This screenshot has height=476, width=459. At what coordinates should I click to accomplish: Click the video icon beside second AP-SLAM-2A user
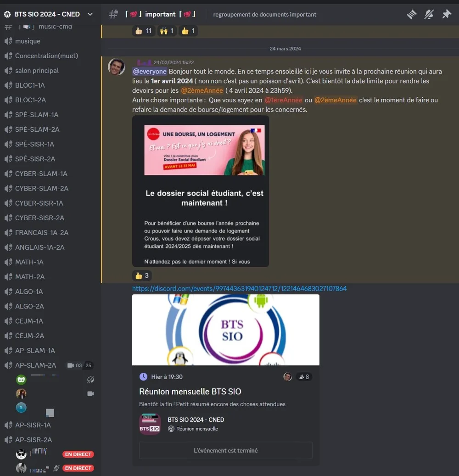tap(90, 393)
